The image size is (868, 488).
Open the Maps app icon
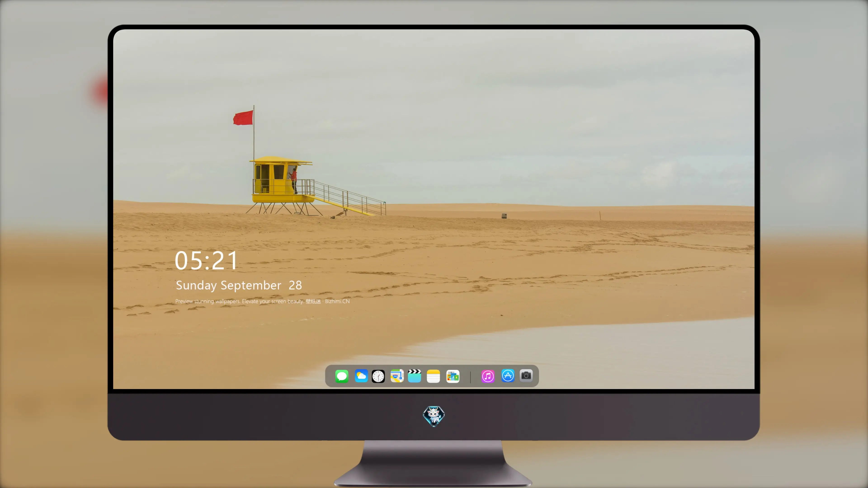(397, 376)
